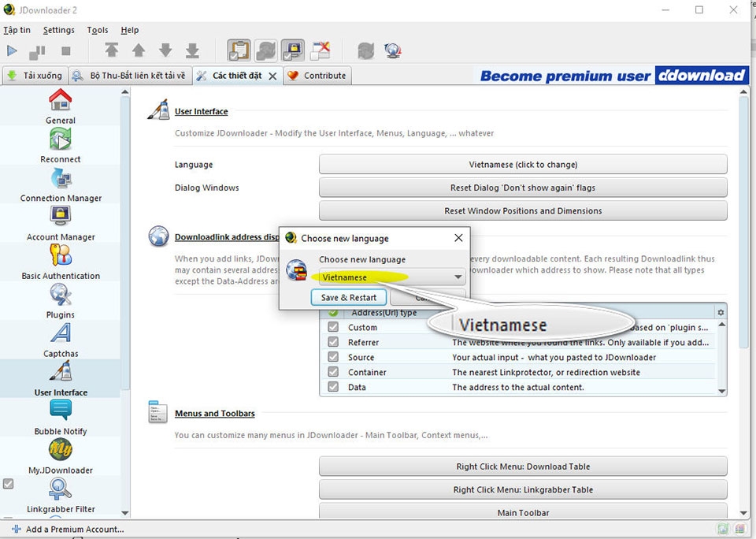Open address table settings gear
The image size is (756, 539).
721,313
